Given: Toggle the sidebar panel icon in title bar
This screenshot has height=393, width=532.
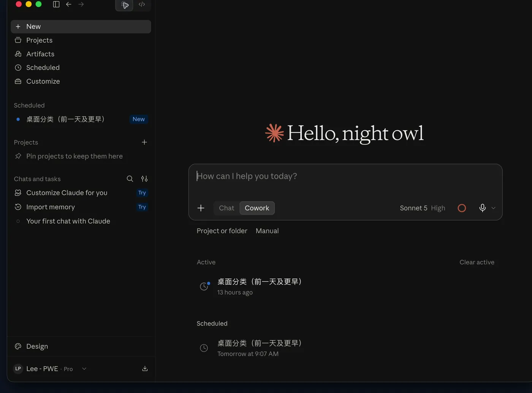Looking at the screenshot, I should [56, 5].
